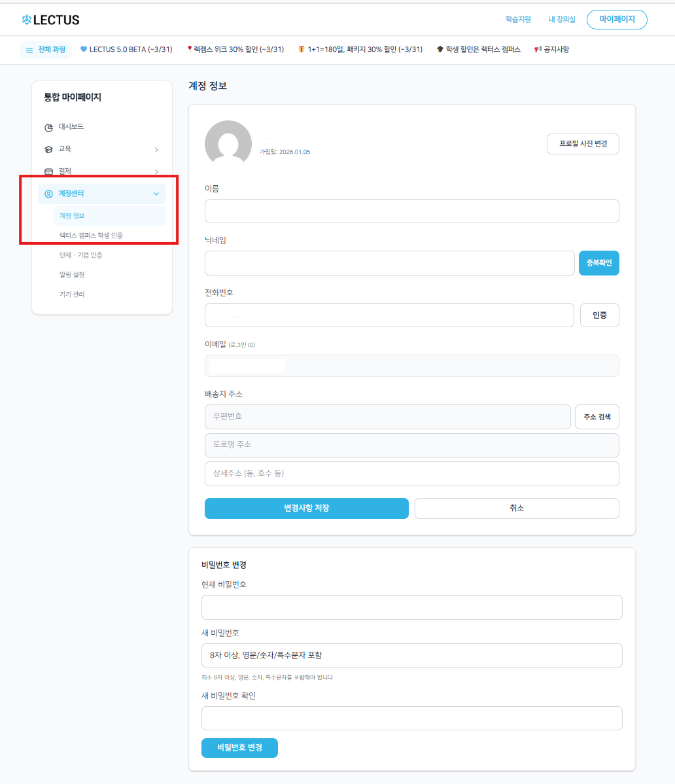Screen dimensions: 675x784
Task: Focus the 닉네임 input field
Action: click(x=389, y=263)
